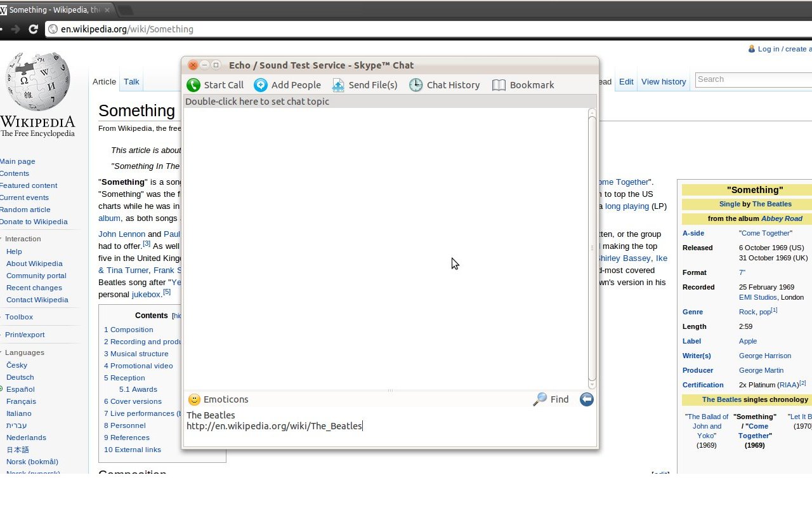
Task: Click the Add People plus icon
Action: [x=261, y=85]
